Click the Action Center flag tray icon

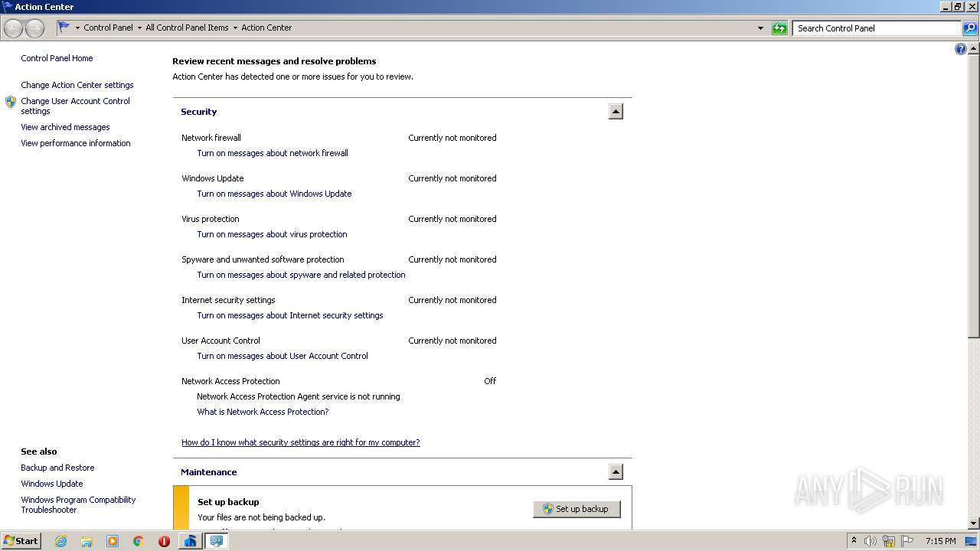(907, 541)
